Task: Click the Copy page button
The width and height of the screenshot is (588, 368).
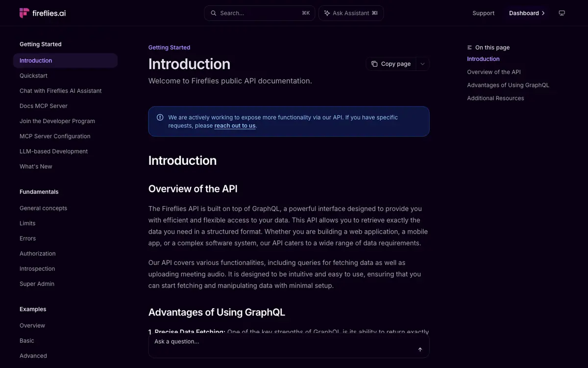Action: click(x=391, y=64)
